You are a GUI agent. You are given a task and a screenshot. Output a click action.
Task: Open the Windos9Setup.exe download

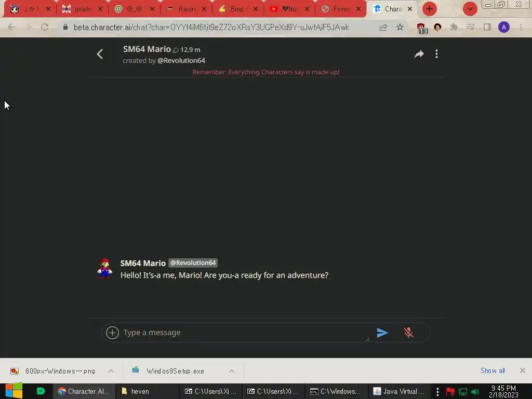[x=175, y=371]
